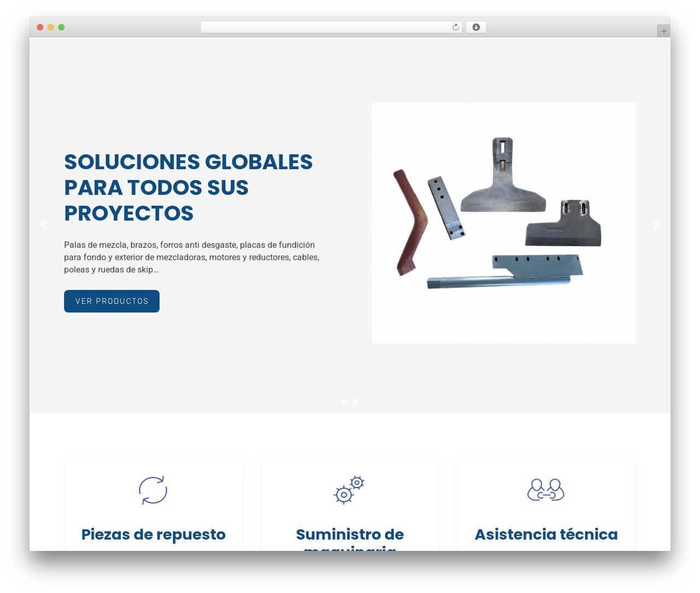Maximize the browser window with green button
This screenshot has width=700, height=593.
61,27
